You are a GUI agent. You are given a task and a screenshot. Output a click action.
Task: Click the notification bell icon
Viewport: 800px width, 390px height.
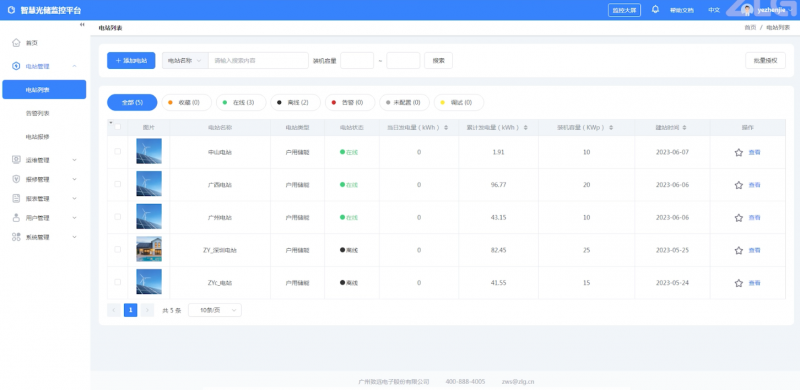656,10
